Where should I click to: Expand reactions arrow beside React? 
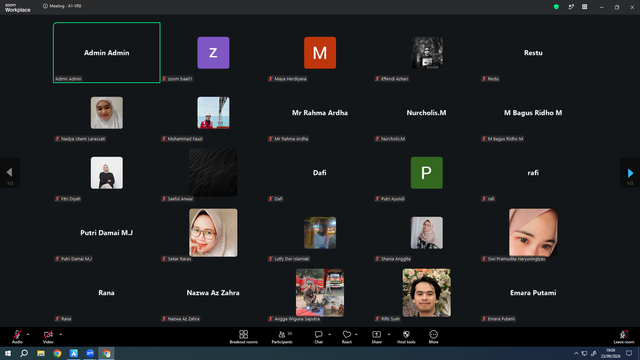click(356, 334)
